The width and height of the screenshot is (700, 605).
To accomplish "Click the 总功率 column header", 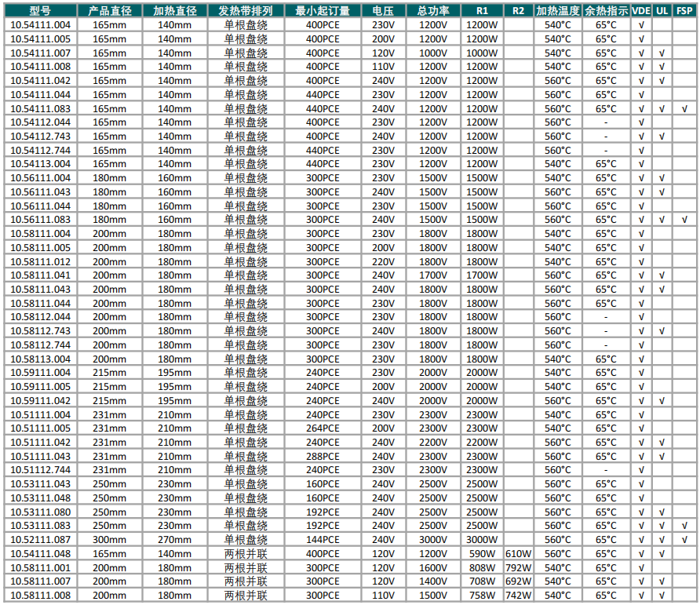I will [433, 11].
